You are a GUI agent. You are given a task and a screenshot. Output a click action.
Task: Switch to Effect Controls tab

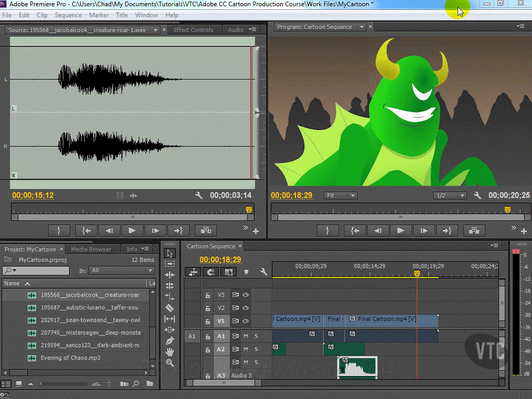(193, 30)
